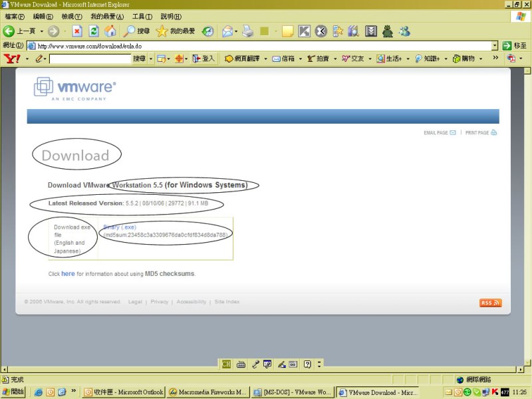
Task: Stop page loading with the red X icon
Action: pos(77,31)
